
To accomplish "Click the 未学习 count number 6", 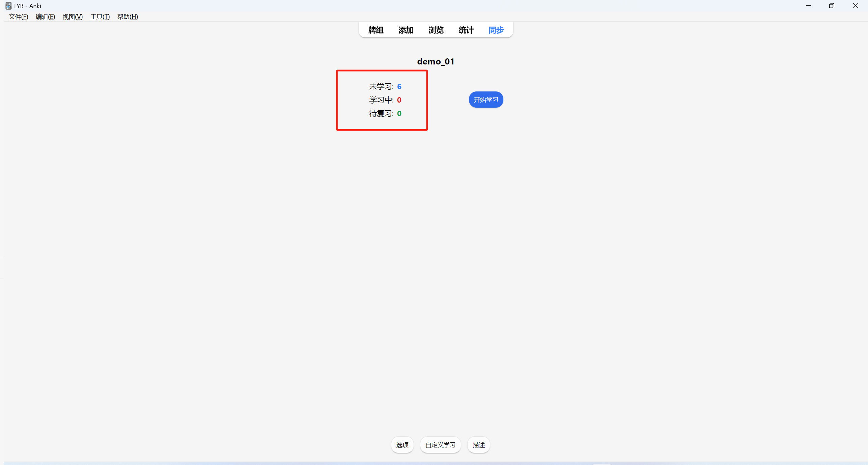I will coord(399,86).
